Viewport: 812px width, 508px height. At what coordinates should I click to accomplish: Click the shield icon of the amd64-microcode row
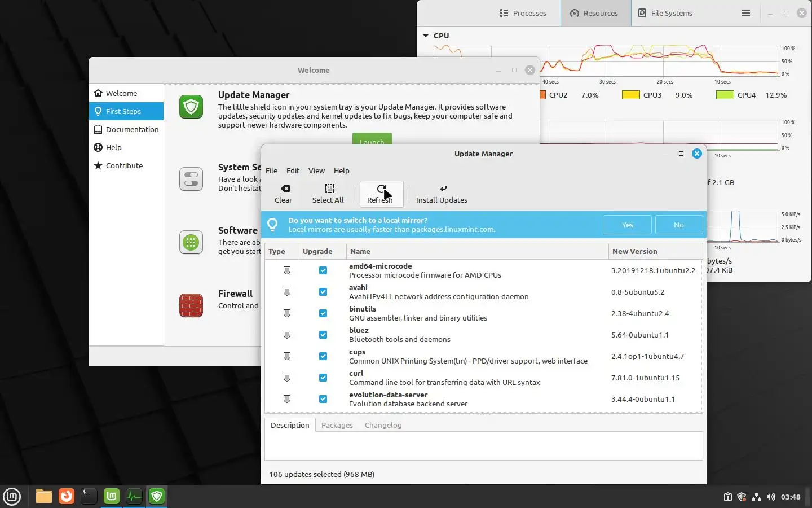click(287, 270)
